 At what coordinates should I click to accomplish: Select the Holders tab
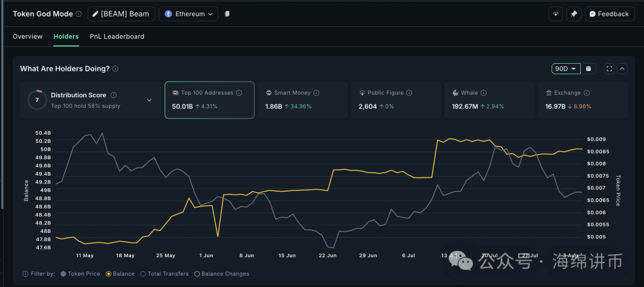pos(66,36)
